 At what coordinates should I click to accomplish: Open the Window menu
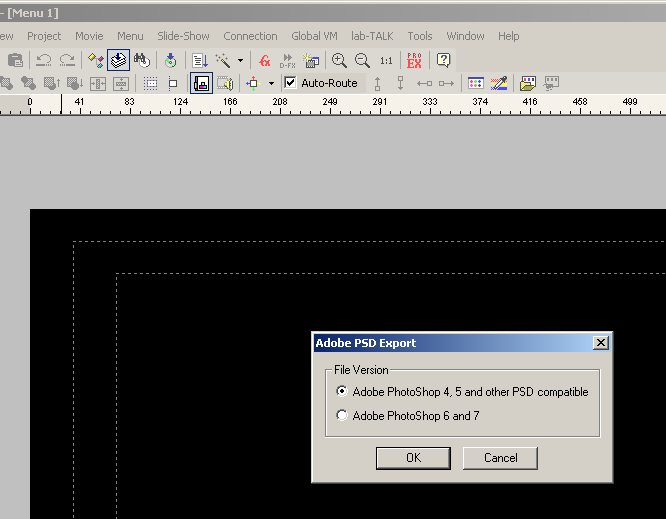465,36
